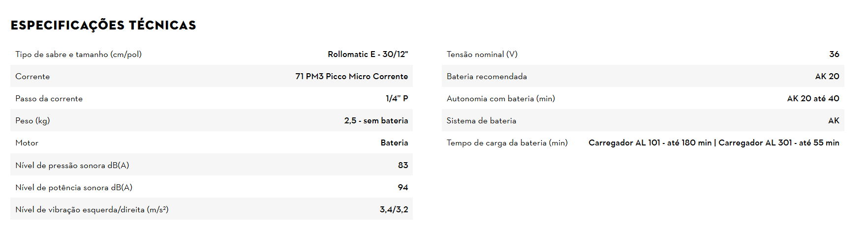Screen dimensions: 868x229
Task: Click the Tipo de sabre e tamanho label
Action: tap(78, 54)
